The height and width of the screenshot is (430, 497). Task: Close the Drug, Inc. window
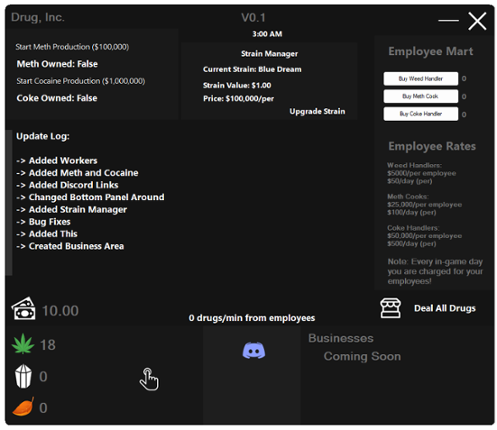[477, 21]
